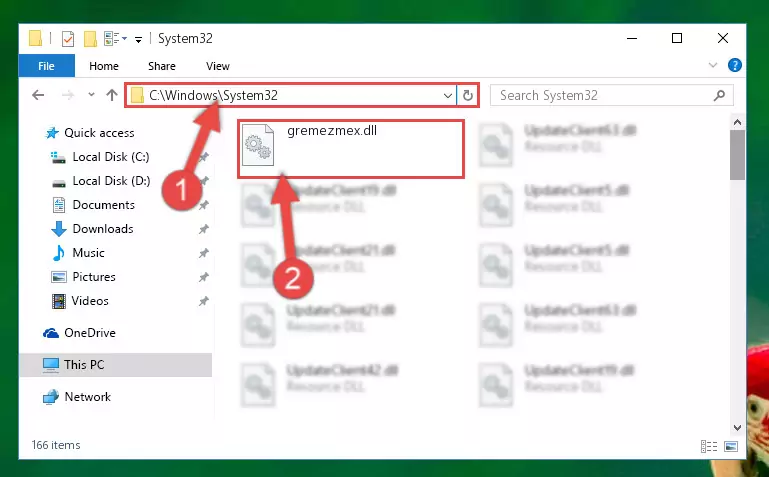The image size is (769, 477).
Task: Switch to the Share ribbon tab
Action: click(161, 66)
